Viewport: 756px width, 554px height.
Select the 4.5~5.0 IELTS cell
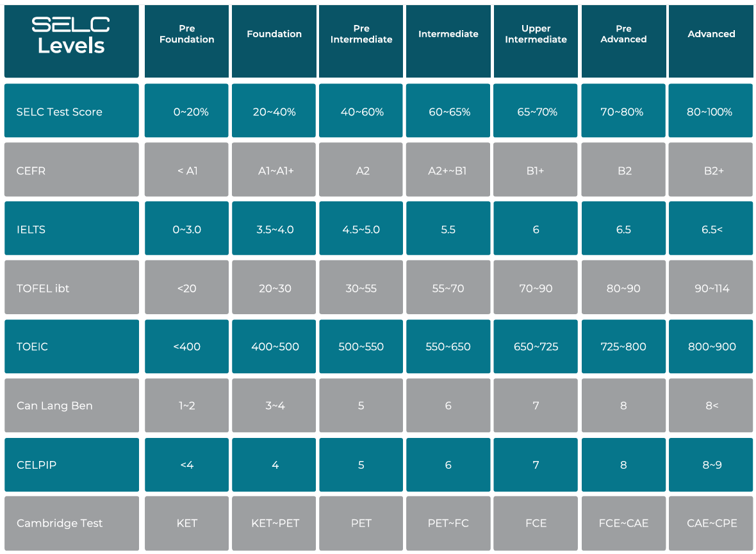tap(361, 229)
